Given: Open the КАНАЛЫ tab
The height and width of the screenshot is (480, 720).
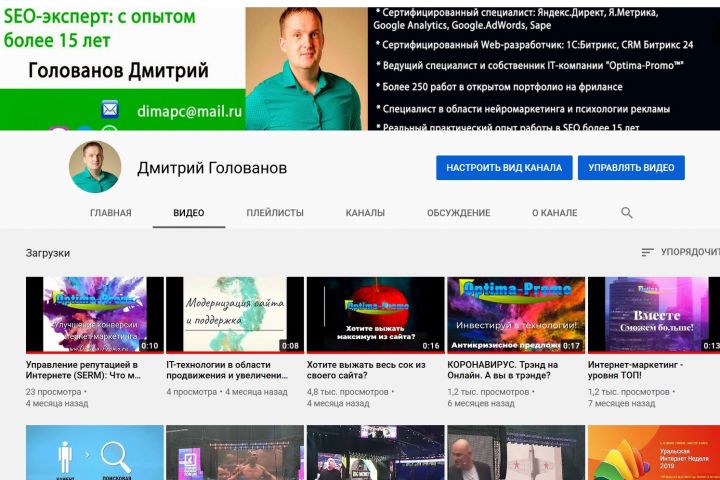Looking at the screenshot, I should pyautogui.click(x=365, y=213).
